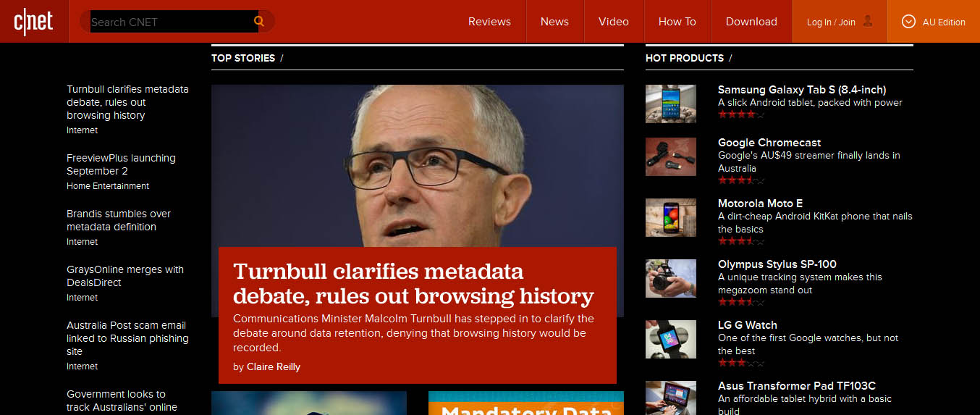Click author name Claire Reilly

[274, 367]
